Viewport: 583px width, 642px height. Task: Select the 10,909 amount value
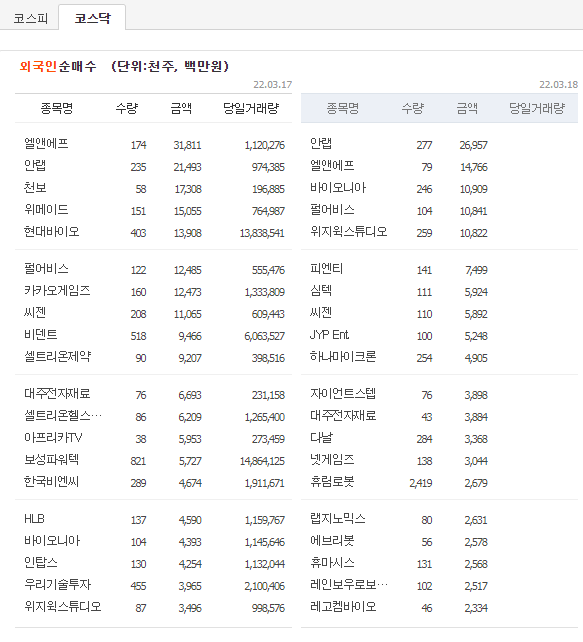tap(473, 189)
